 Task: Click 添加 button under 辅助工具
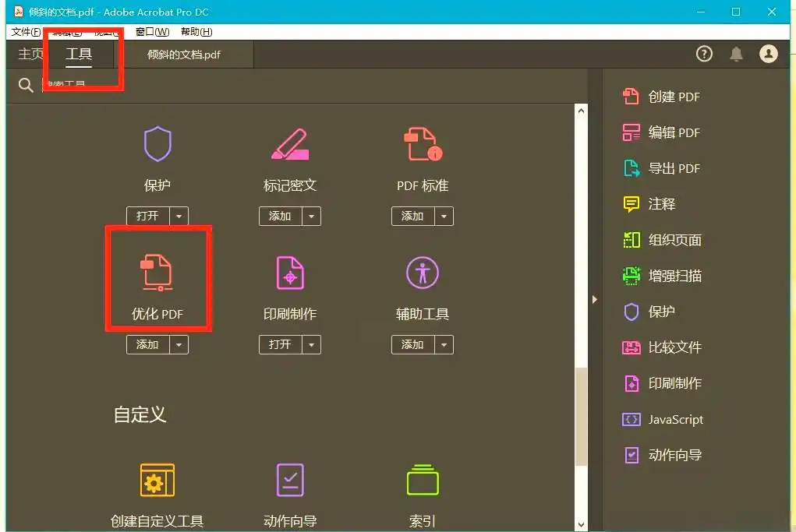[412, 345]
